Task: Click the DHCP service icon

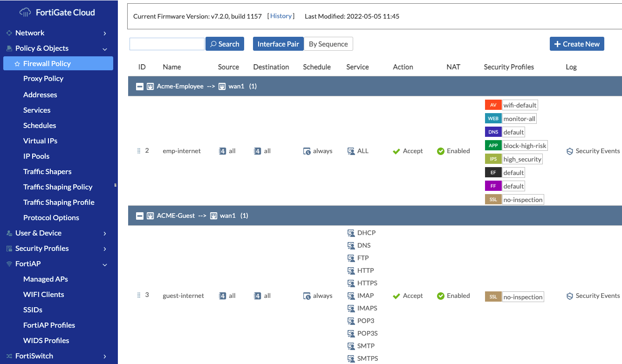Action: pyautogui.click(x=351, y=233)
